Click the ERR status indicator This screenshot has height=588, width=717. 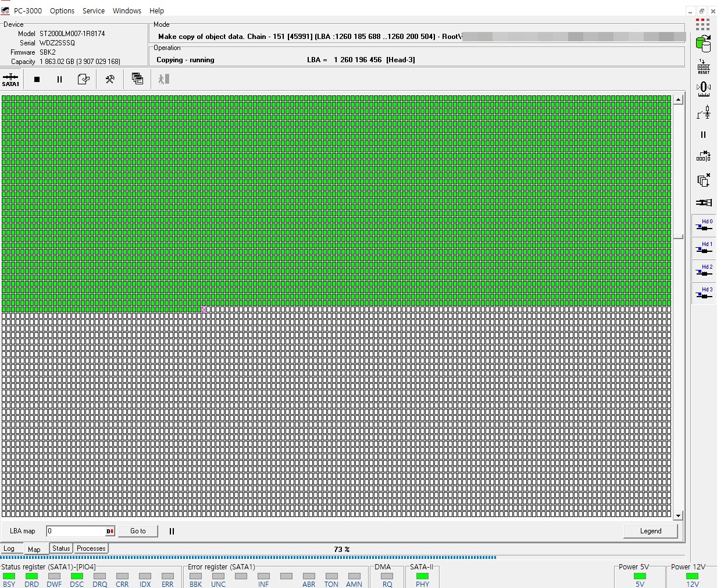[167, 576]
